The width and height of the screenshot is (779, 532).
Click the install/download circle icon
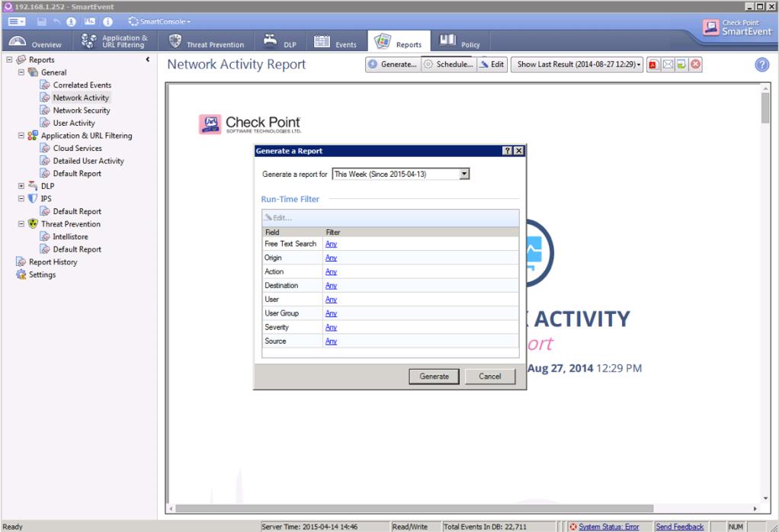[71, 21]
